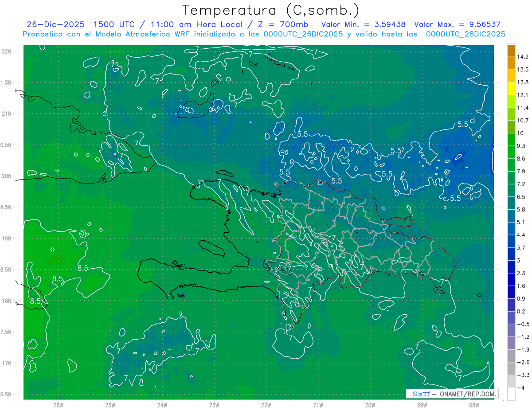Image resolution: width=532 pixels, height=411 pixels.
Task: Click the 20N latitude axis label
Action: point(7,176)
